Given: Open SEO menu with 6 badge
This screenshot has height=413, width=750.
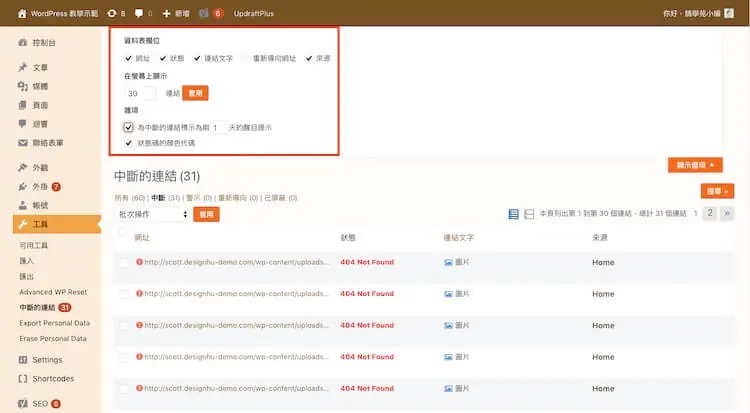Looking at the screenshot, I should tap(40, 403).
